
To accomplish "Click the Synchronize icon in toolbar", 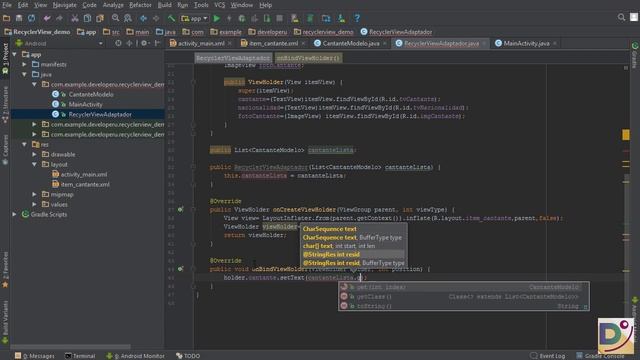I will click(31, 18).
